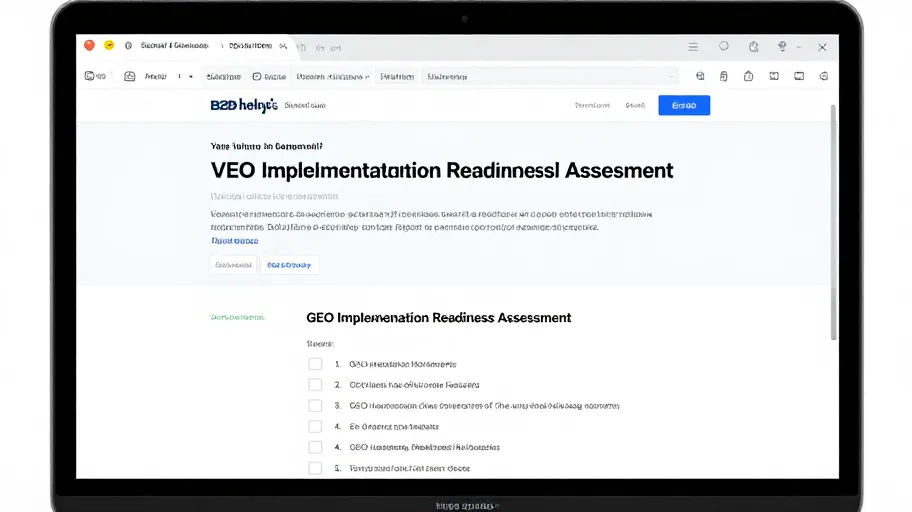
Task: Check the box for list item 2
Action: click(315, 385)
